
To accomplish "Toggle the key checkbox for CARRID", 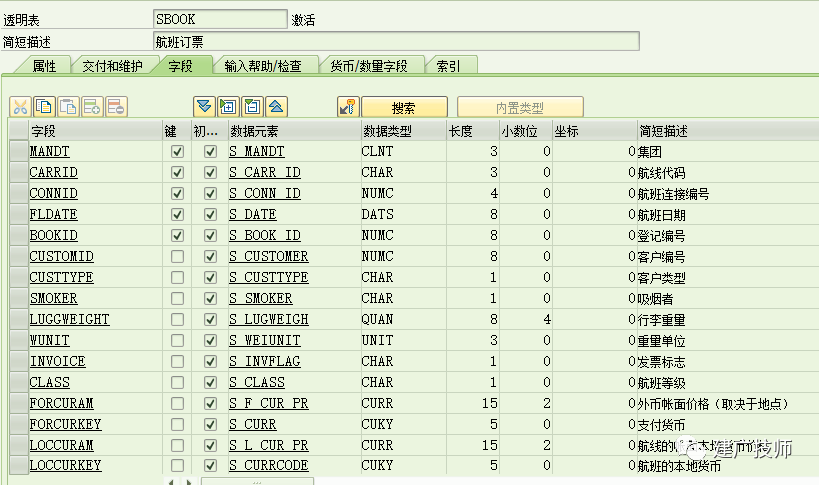I will click(x=178, y=172).
